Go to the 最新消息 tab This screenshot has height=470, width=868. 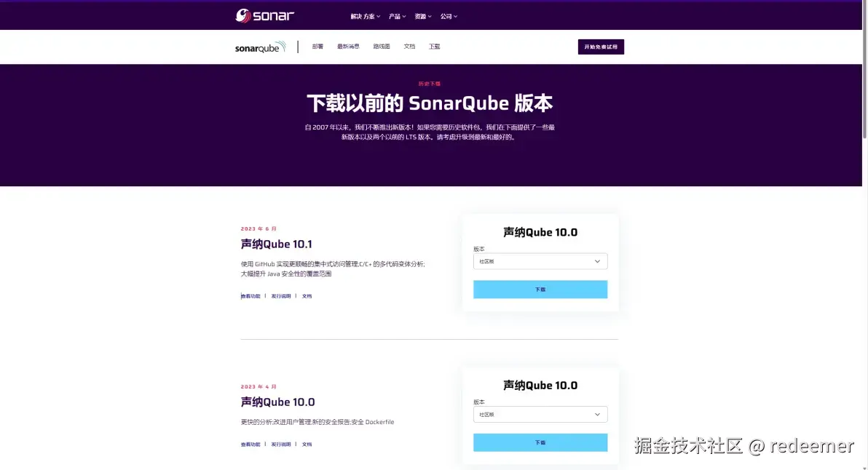(x=348, y=47)
